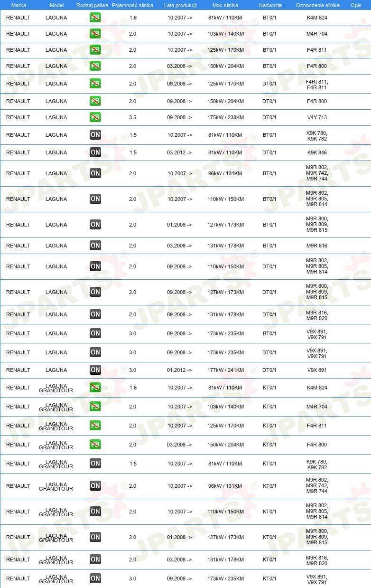Click ON icon for Grandtour K9K 780 row
The image size is (371, 588).
point(95,464)
